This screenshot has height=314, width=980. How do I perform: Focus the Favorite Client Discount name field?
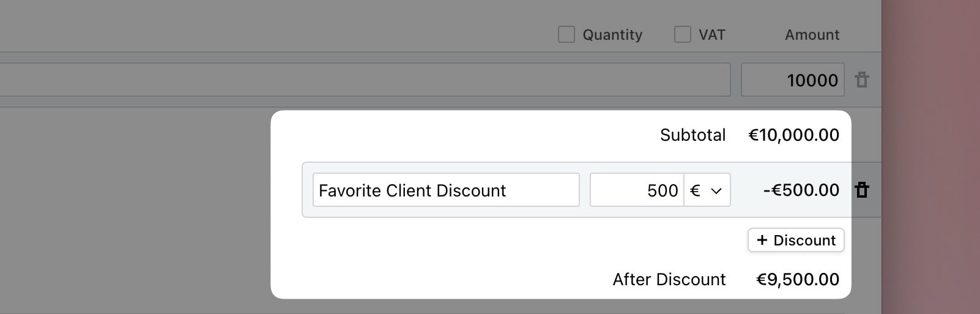coord(445,190)
